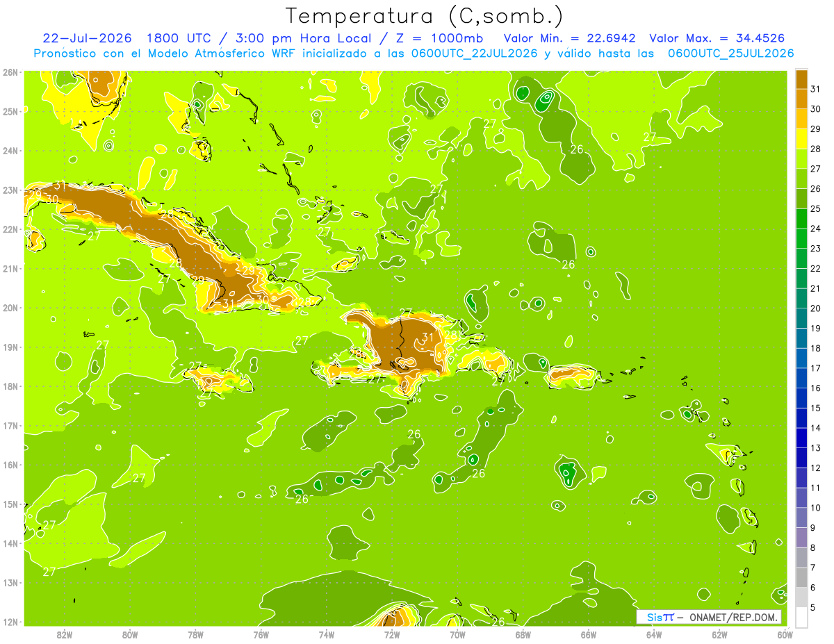The height and width of the screenshot is (644, 834).
Task: Click the '26N' latitude axis label
Action: [10, 72]
